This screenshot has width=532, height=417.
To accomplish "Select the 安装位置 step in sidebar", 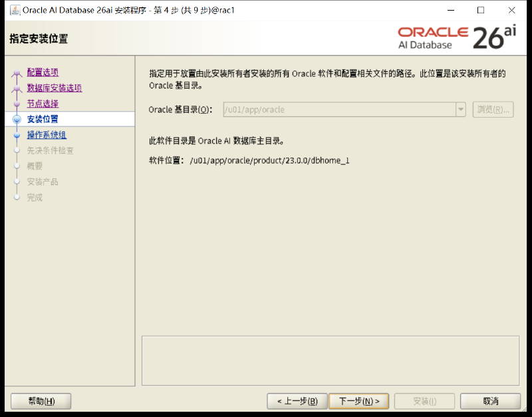I will pos(43,119).
